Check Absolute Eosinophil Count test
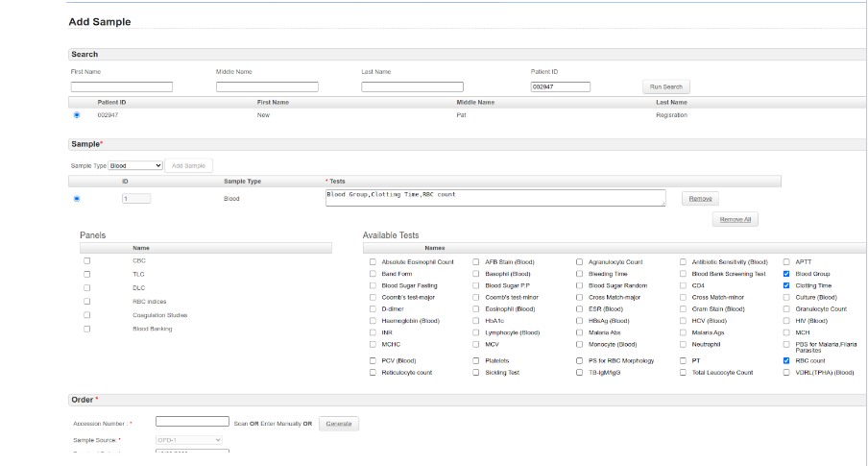This screenshot has height=466, width=868. point(373,262)
